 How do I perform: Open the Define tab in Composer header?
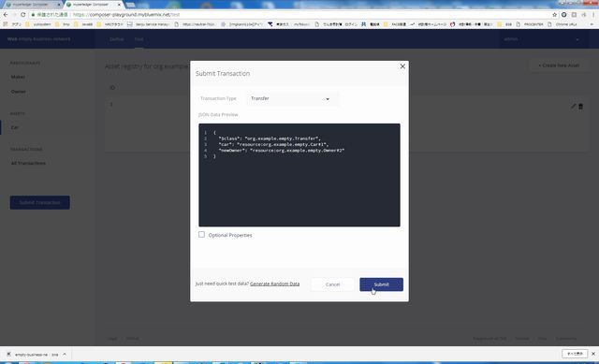[x=116, y=39]
